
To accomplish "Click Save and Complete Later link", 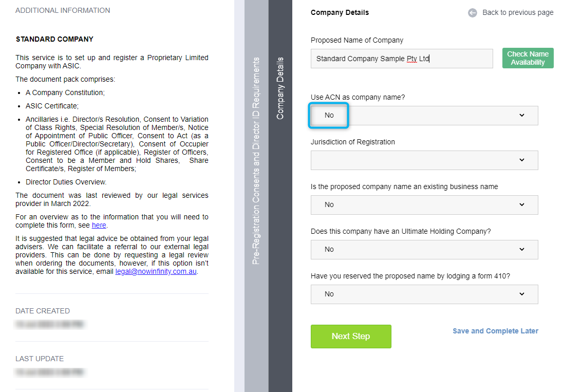I will click(495, 331).
